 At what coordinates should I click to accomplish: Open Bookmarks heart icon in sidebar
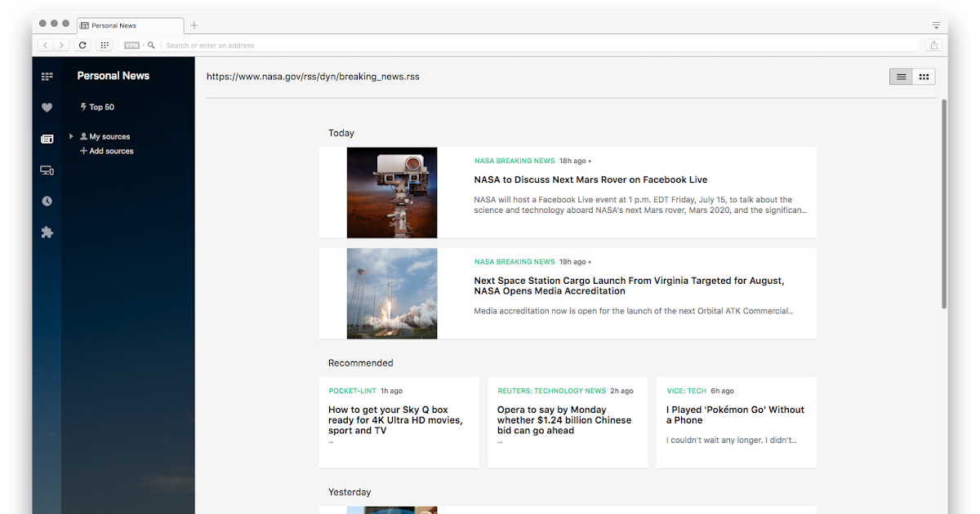point(47,108)
